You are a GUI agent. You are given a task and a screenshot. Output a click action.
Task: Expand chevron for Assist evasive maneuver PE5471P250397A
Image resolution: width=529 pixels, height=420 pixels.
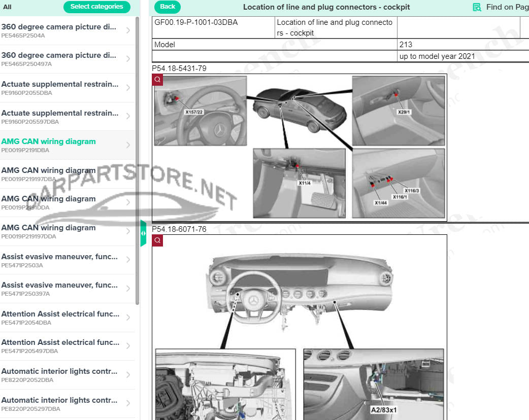tap(127, 289)
